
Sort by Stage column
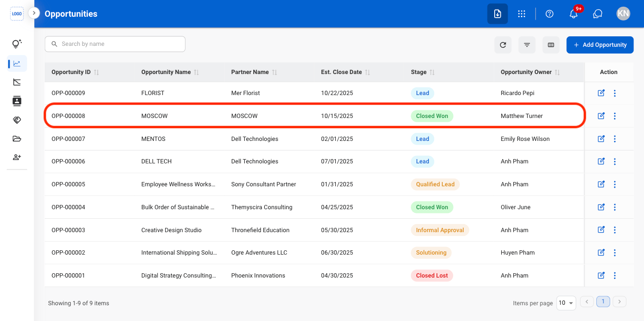pyautogui.click(x=432, y=72)
